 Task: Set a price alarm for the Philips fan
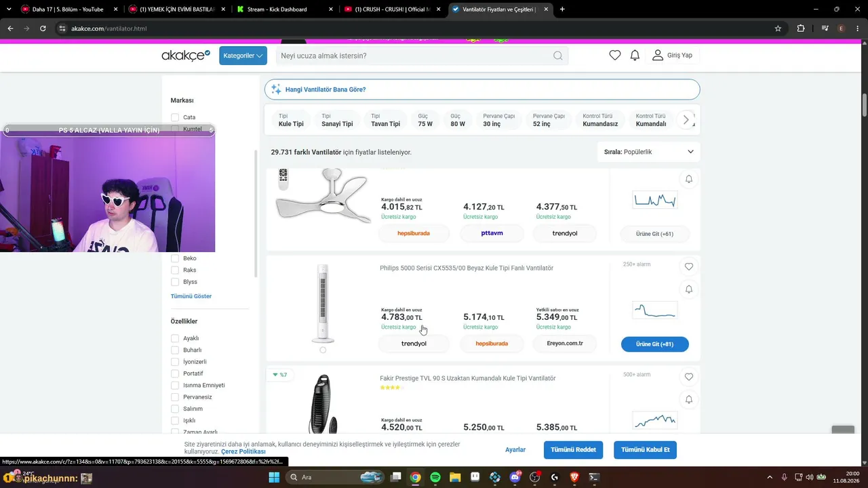(x=689, y=289)
